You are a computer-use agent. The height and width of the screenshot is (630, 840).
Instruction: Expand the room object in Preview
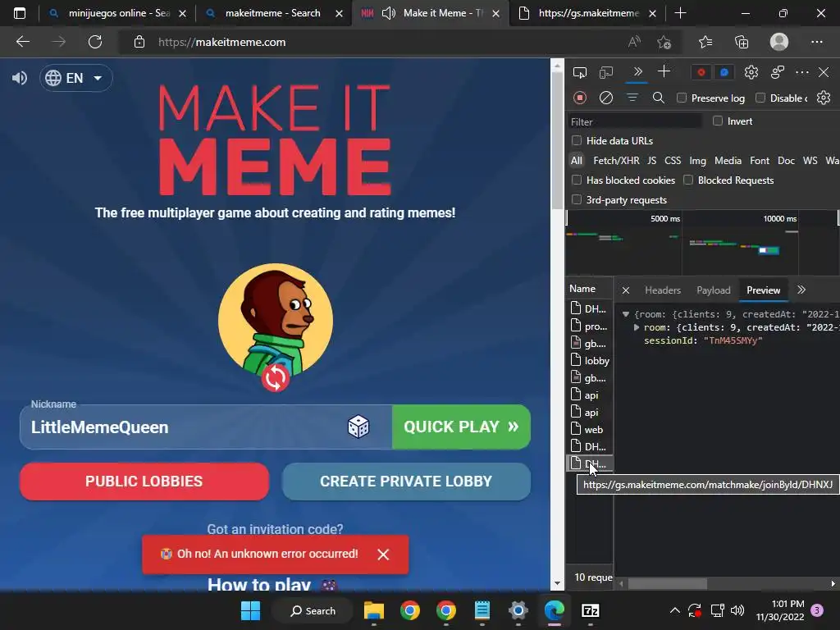coord(637,327)
